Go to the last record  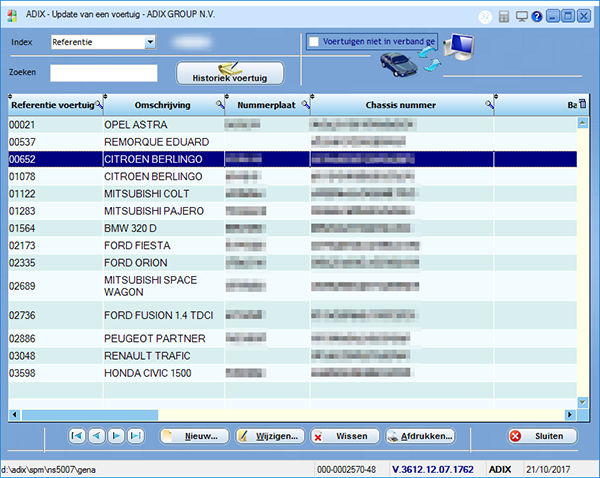coord(136,436)
